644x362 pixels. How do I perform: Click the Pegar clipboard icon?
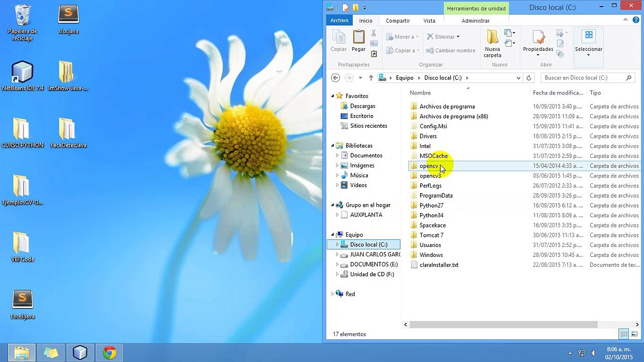click(359, 37)
